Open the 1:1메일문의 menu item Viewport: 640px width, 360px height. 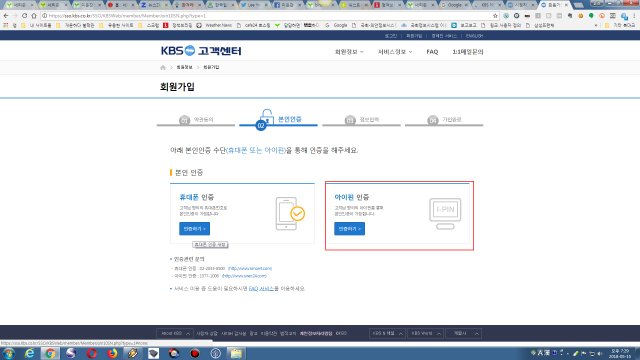pos(468,52)
